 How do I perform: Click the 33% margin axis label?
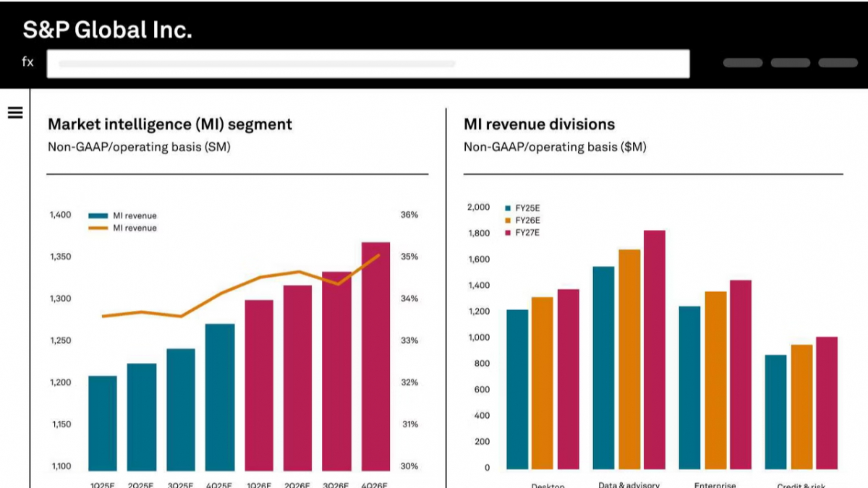409,341
